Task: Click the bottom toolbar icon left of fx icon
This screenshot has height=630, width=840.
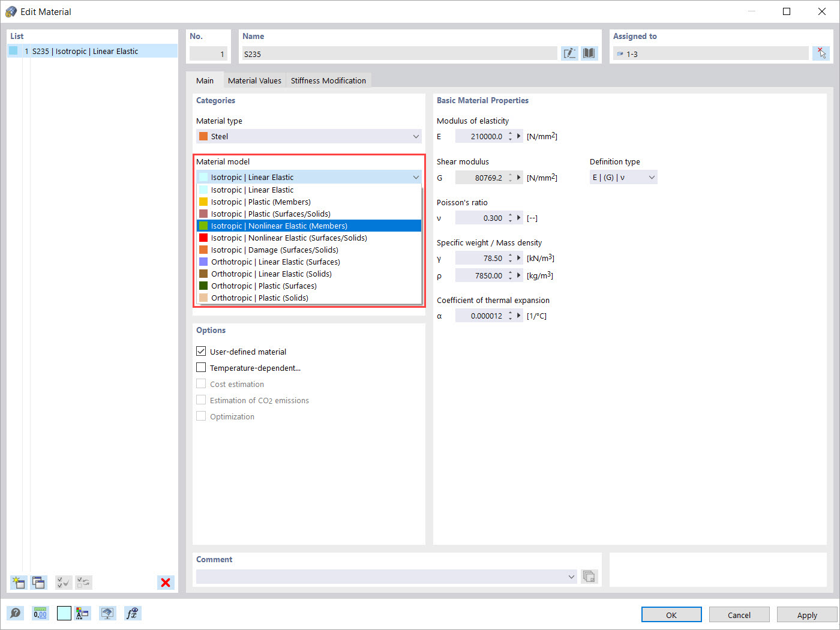Action: pyautogui.click(x=107, y=613)
